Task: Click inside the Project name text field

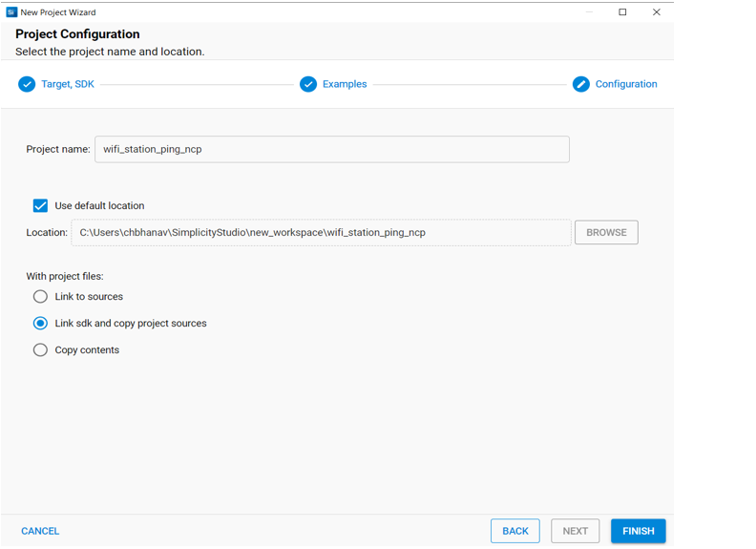Action: click(331, 149)
